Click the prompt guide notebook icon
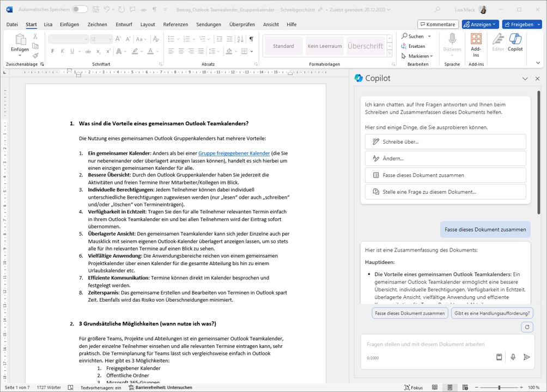 pos(499,357)
